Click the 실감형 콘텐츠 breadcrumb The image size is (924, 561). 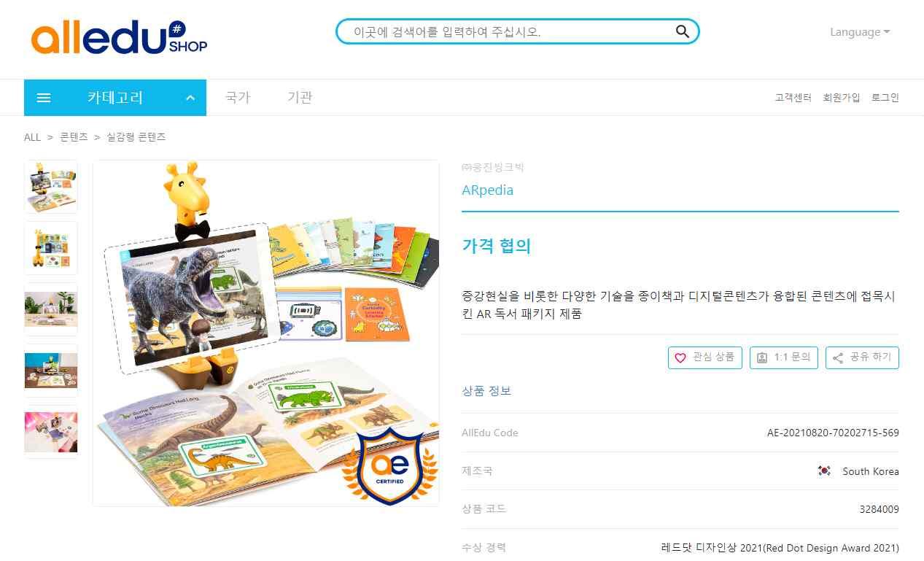[136, 137]
